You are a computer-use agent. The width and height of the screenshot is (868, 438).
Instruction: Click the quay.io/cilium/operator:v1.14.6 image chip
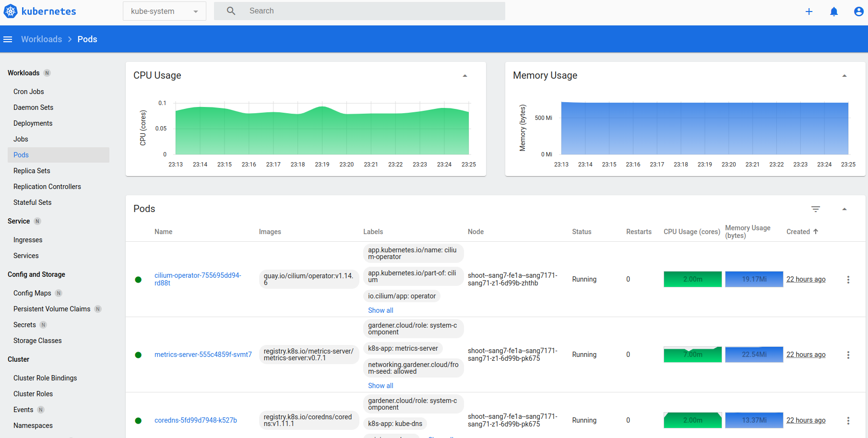pos(309,279)
